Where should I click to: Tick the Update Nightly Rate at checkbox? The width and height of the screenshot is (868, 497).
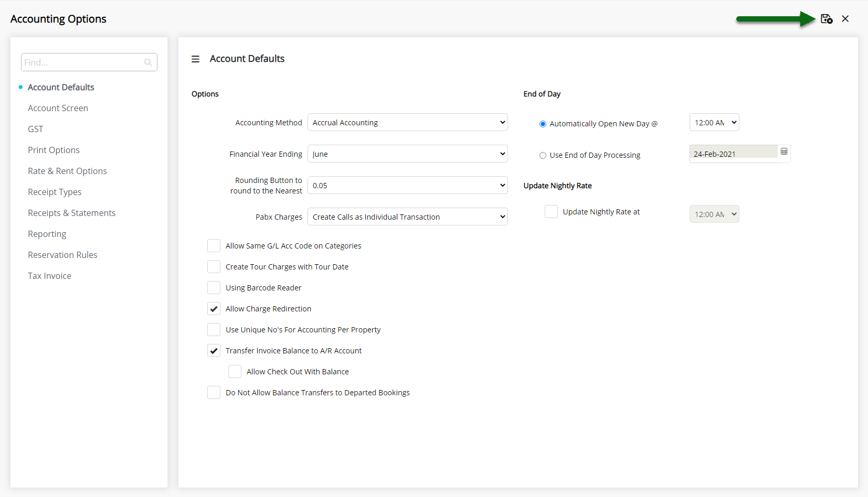tap(551, 212)
